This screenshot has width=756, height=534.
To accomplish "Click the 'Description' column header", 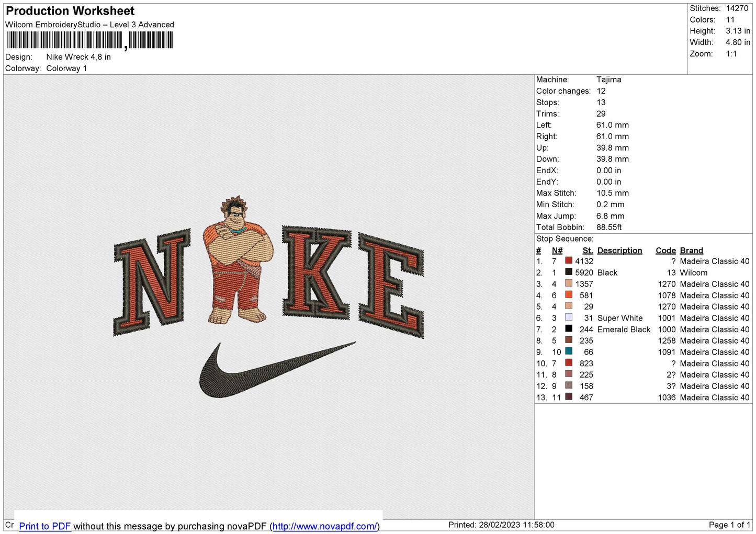I will point(619,251).
